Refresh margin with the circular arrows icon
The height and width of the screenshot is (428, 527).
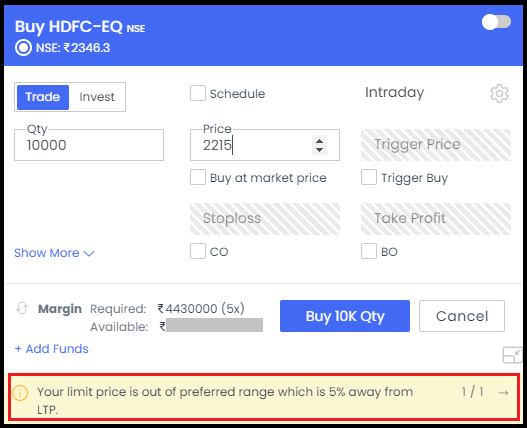tap(22, 308)
